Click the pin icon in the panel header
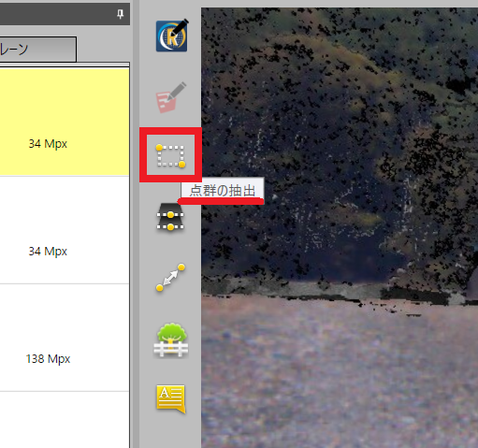Screen dimensions: 478x448 coord(120,14)
